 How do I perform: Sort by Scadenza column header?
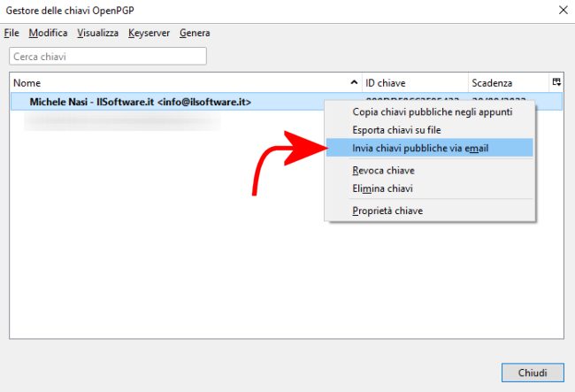(509, 83)
